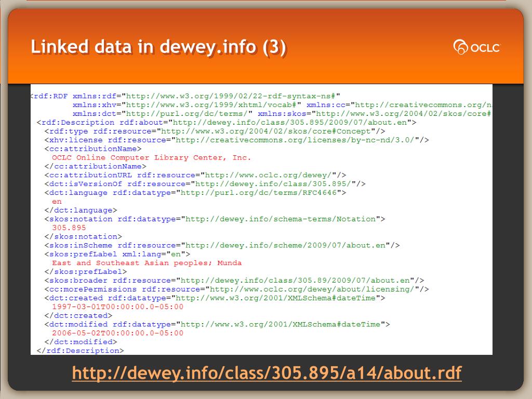The image size is (532, 399).
Task: Click the closing </skos:prefLabel> tag
Action: (86, 272)
